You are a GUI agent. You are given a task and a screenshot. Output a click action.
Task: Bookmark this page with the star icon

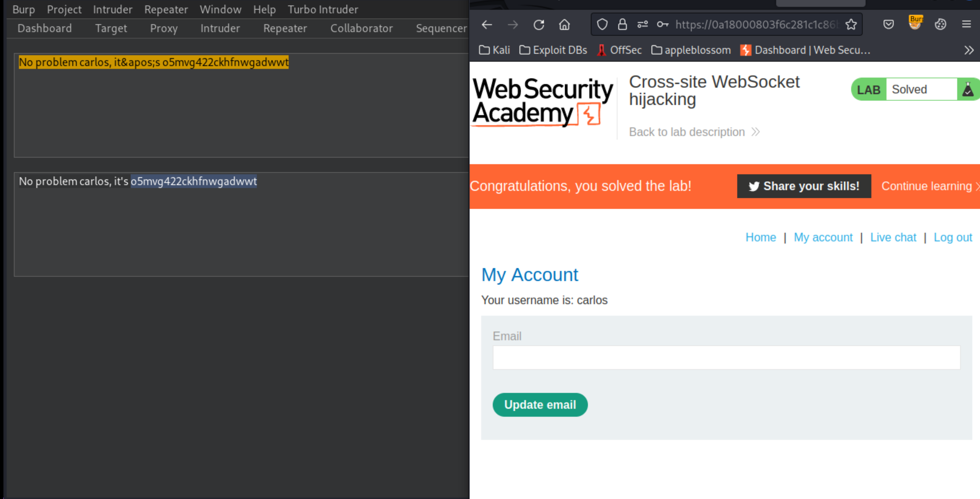(x=851, y=24)
